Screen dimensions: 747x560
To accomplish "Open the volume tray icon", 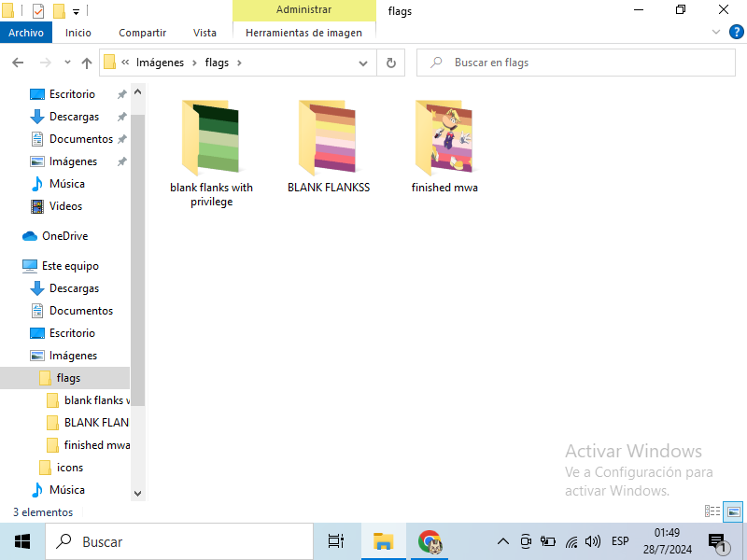I will 593,541.
